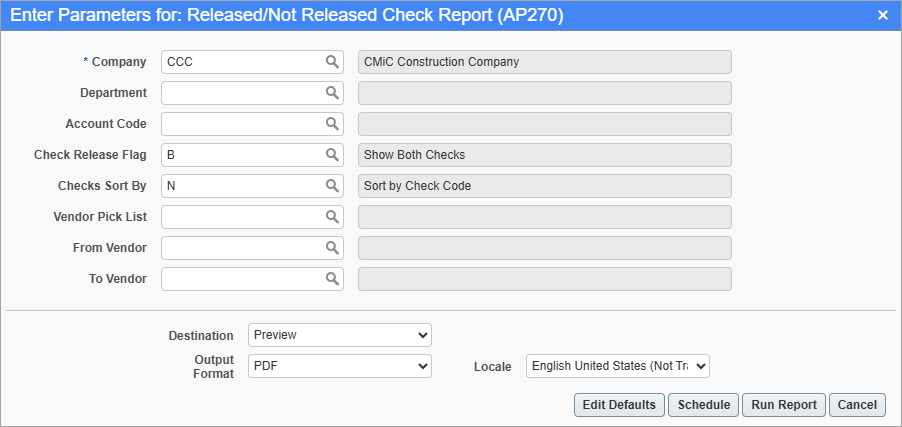Click the empty Vendor Pick List description box
The width and height of the screenshot is (902, 427).
pyautogui.click(x=545, y=217)
